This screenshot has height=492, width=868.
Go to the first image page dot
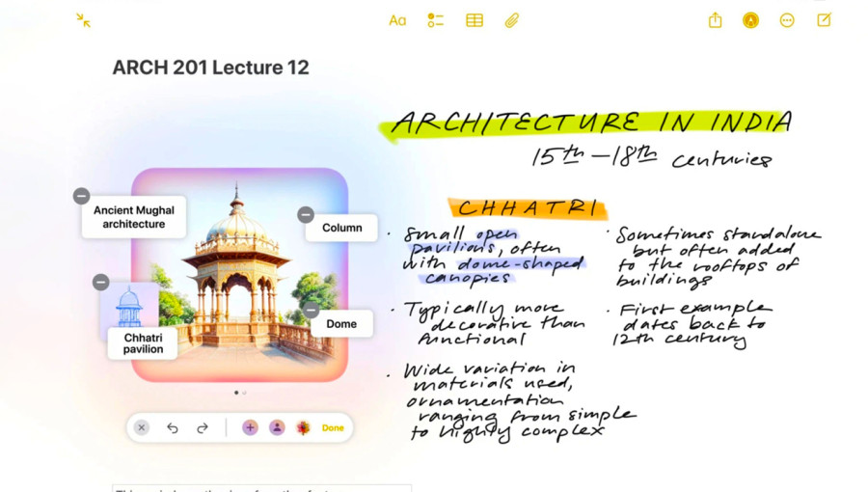coord(236,393)
